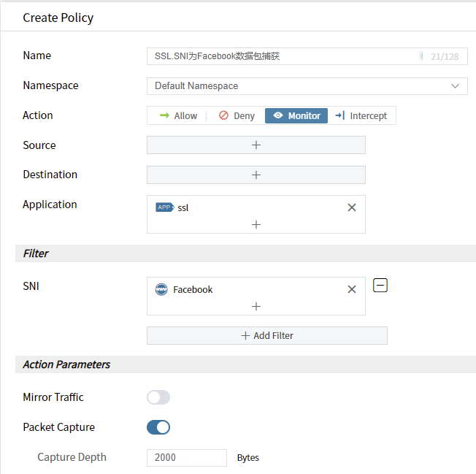Enable the Mirror Traffic toggle
This screenshot has width=476, height=474.
(x=158, y=397)
